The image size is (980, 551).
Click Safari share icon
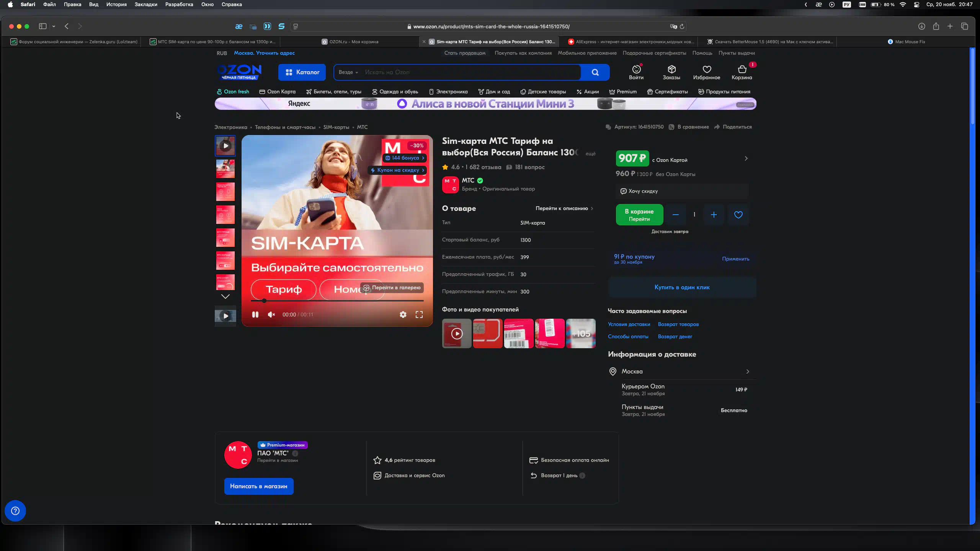coord(936,26)
